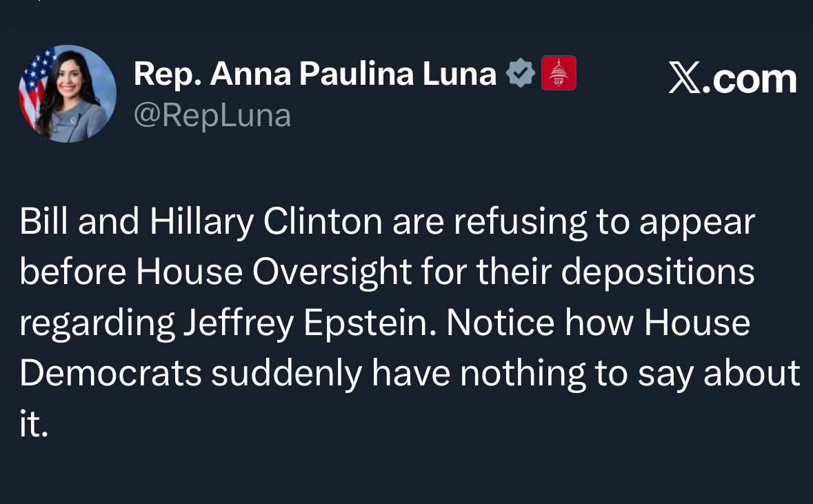Viewport: 813px width, 504px height.
Task: Click the ".com" text of the watermark
Action: pyautogui.click(x=754, y=79)
